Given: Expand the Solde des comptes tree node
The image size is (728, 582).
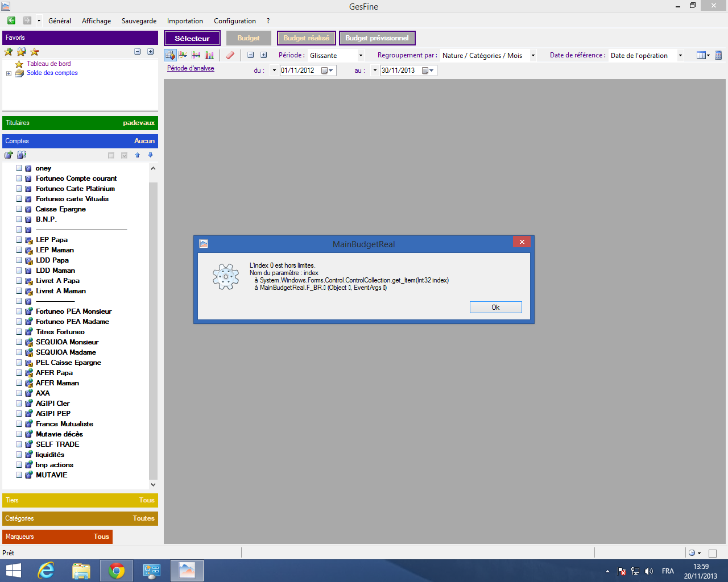Looking at the screenshot, I should [x=9, y=73].
